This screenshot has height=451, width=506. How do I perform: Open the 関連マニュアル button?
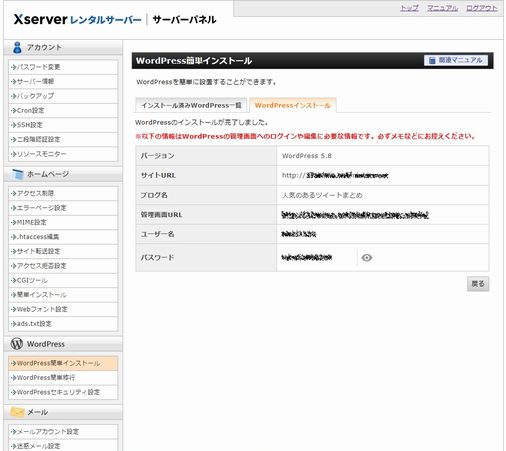456,60
